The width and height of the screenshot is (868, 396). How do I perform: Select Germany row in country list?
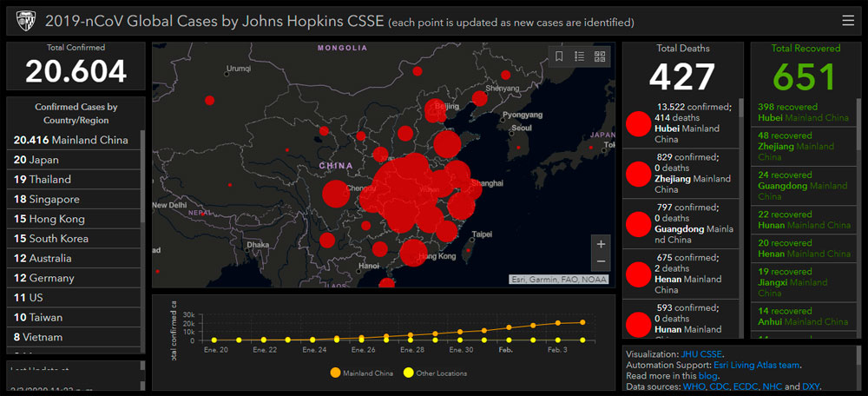click(x=74, y=278)
